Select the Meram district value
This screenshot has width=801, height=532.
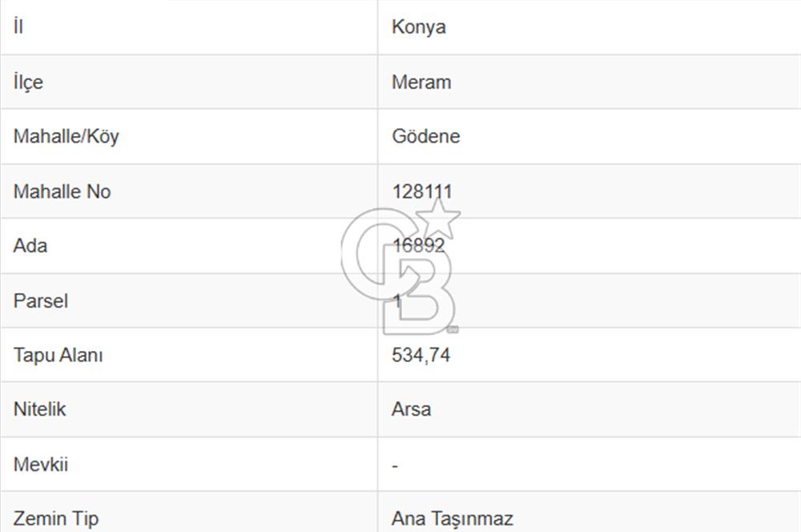tap(421, 83)
